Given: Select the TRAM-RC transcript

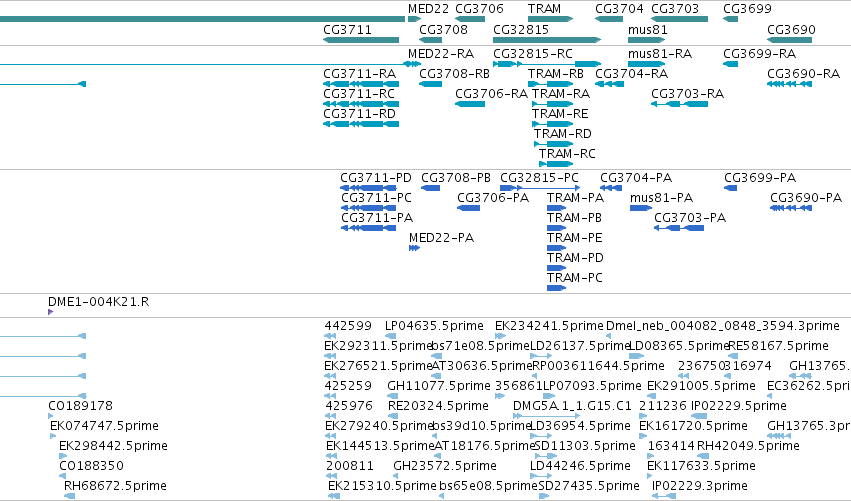Looking at the screenshot, I should point(567,154).
